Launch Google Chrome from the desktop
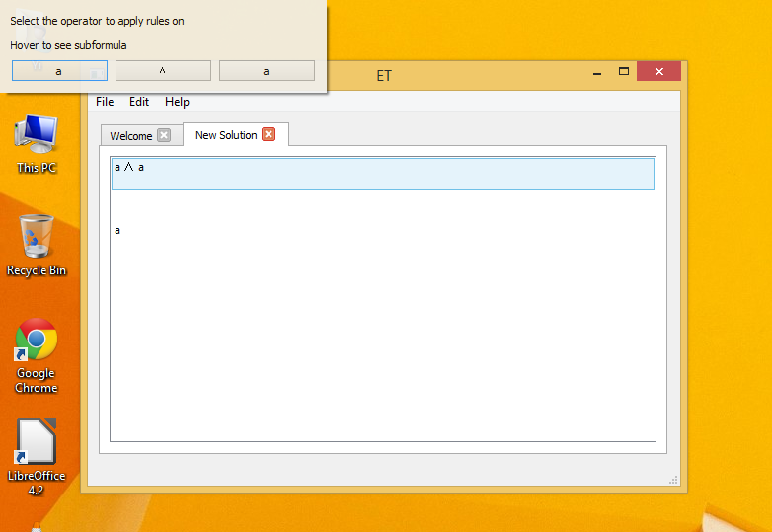772x532 pixels. point(36,355)
